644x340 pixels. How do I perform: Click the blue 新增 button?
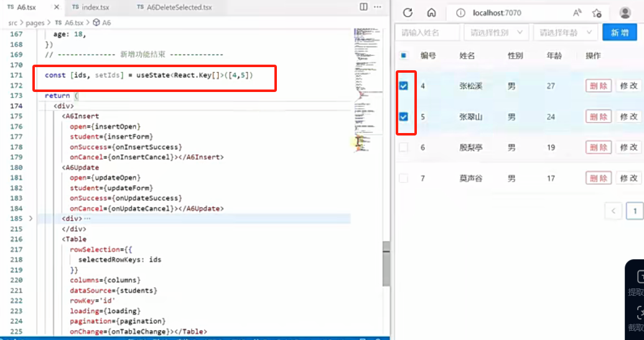[619, 32]
